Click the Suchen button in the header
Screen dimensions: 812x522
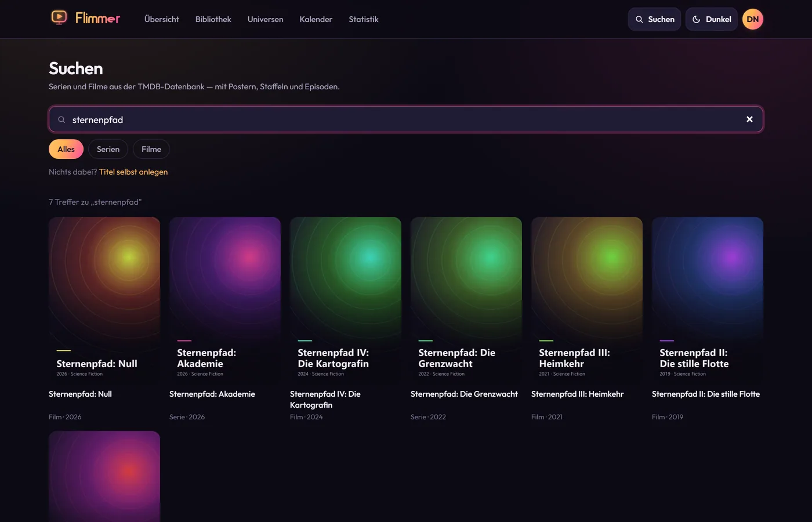654,19
